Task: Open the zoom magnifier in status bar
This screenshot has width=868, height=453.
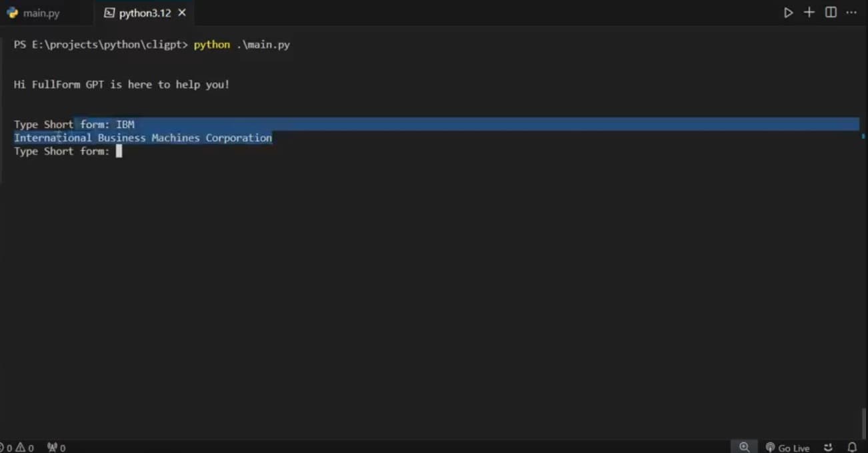Action: 744,447
